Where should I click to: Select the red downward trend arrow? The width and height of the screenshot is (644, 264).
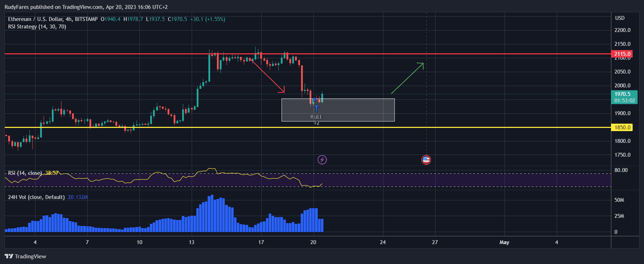268,76
